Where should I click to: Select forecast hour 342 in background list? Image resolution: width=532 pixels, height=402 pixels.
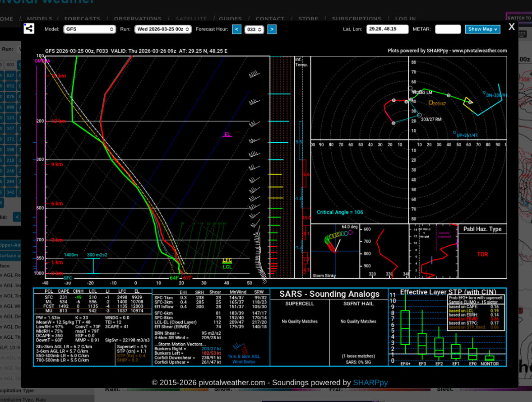coord(10,192)
